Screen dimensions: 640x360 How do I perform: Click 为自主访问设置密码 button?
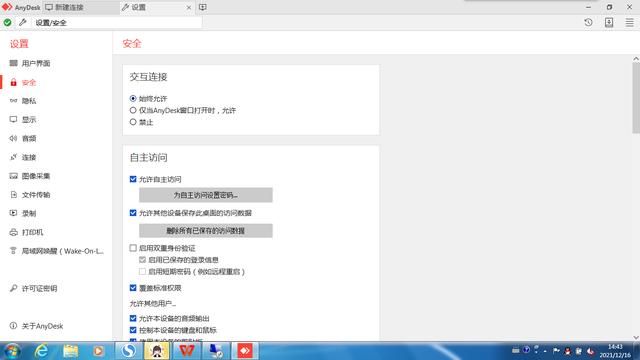point(206,195)
